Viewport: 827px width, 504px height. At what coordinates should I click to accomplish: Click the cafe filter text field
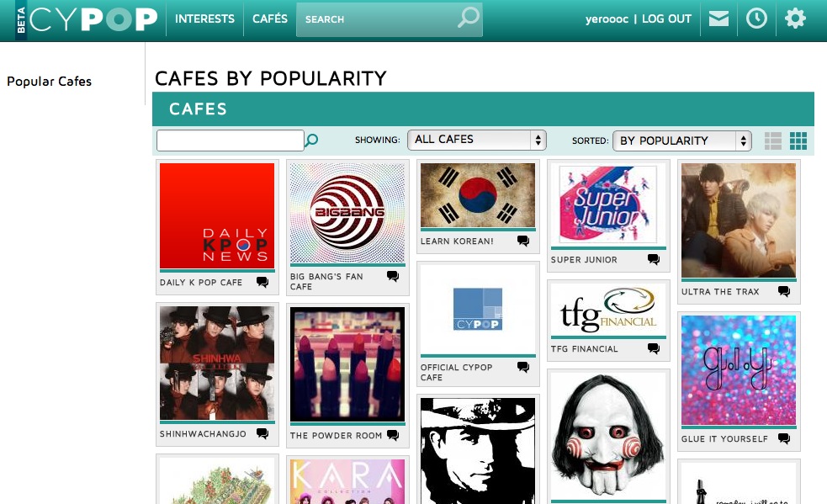tap(231, 141)
